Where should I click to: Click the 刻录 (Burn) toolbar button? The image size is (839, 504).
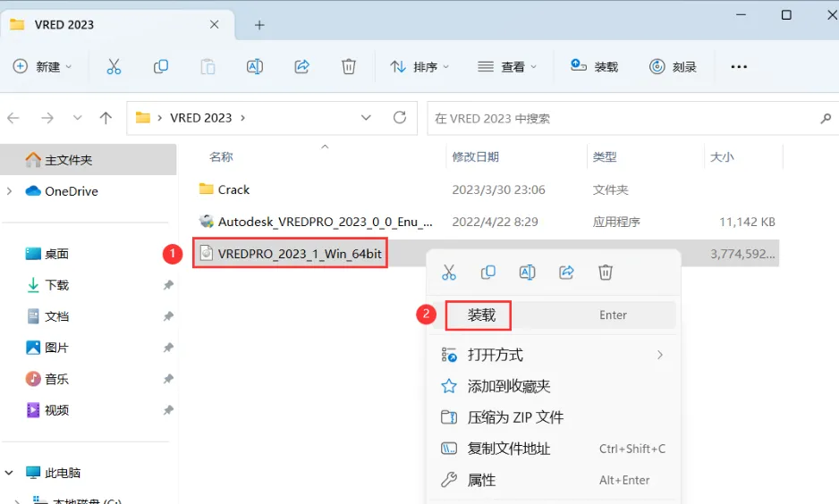click(x=673, y=67)
